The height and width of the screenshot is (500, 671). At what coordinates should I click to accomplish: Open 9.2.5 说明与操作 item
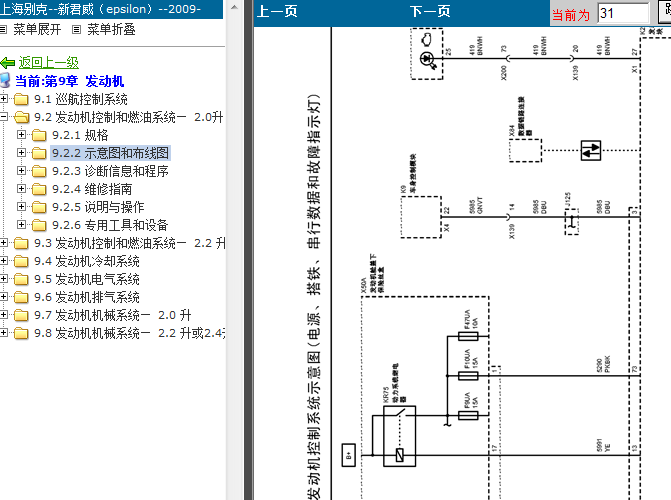coord(98,207)
